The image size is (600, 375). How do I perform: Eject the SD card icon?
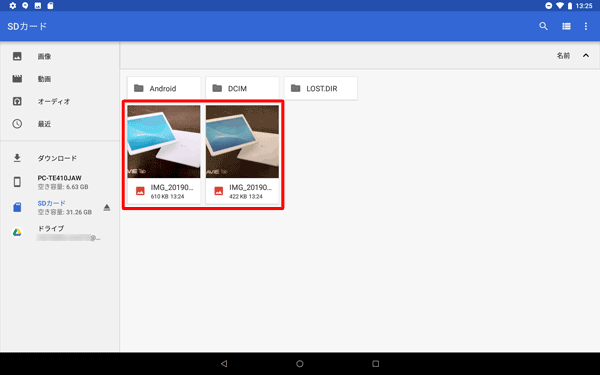[x=107, y=207]
